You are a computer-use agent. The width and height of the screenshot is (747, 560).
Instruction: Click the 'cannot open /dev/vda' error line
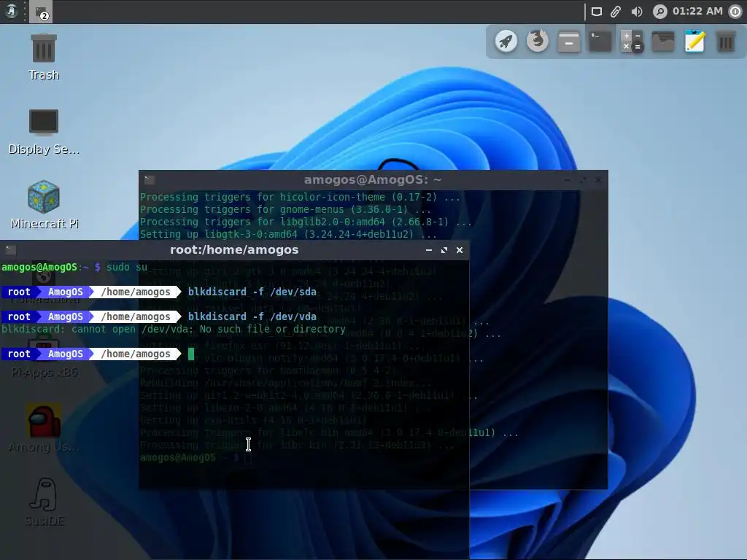pos(174,329)
